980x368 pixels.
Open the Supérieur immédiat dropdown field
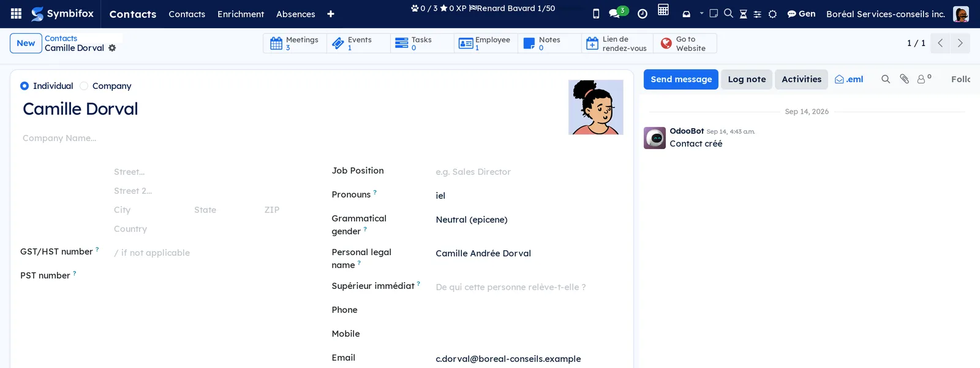pyautogui.click(x=529, y=287)
